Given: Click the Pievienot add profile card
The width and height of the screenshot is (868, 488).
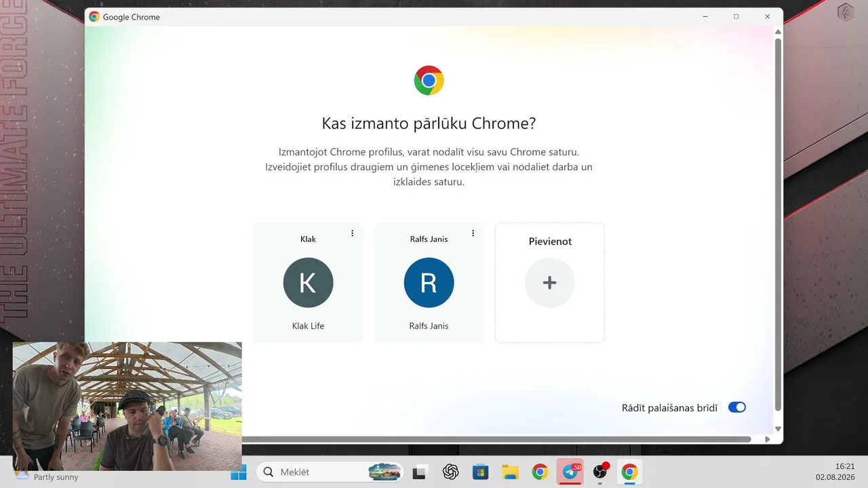Looking at the screenshot, I should tap(549, 283).
